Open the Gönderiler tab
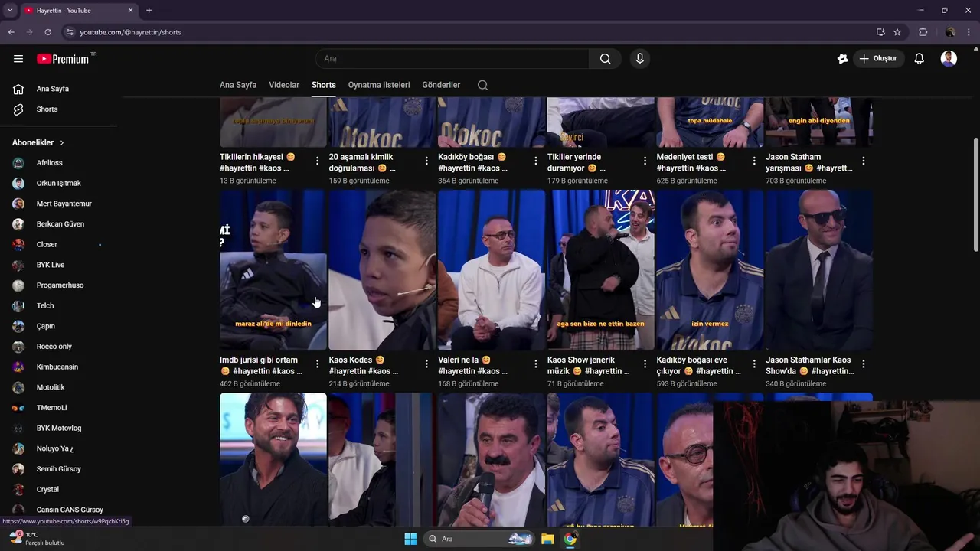The width and height of the screenshot is (980, 551). pyautogui.click(x=441, y=85)
